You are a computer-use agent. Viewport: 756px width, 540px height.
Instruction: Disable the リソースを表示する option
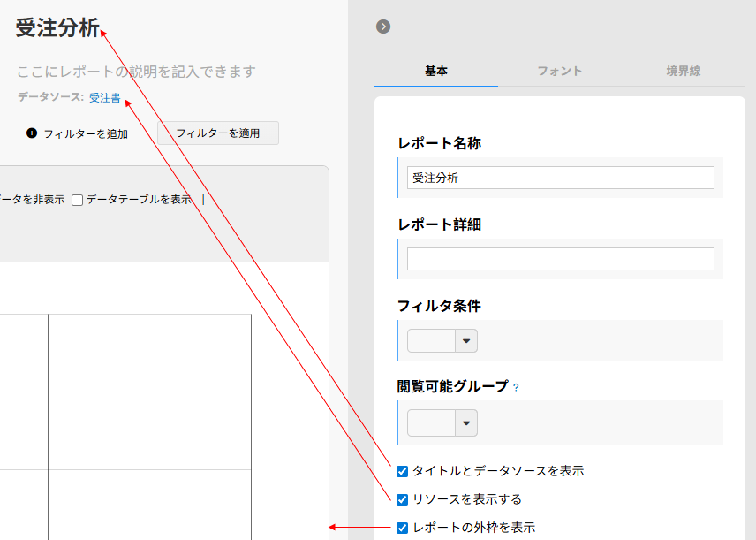[403, 499]
